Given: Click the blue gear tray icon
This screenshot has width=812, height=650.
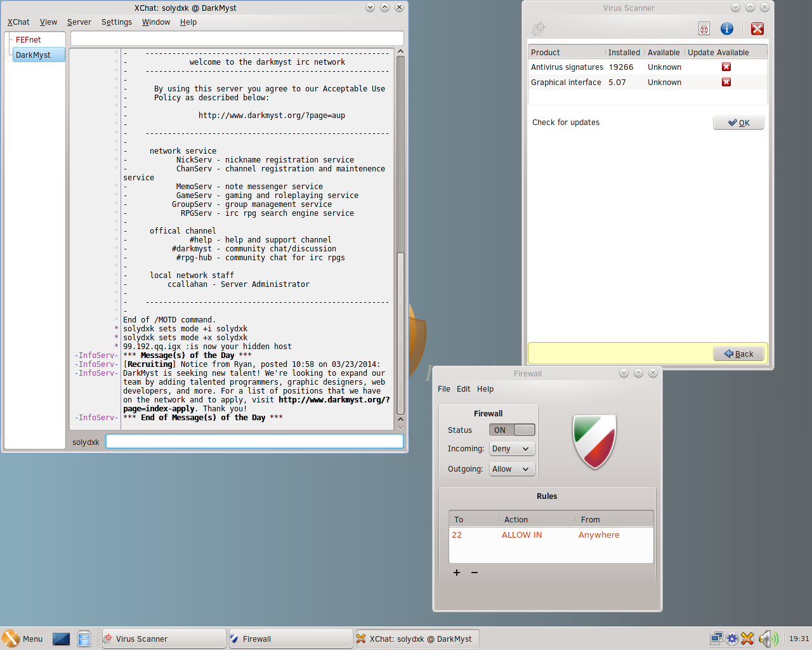Looking at the screenshot, I should click(732, 639).
